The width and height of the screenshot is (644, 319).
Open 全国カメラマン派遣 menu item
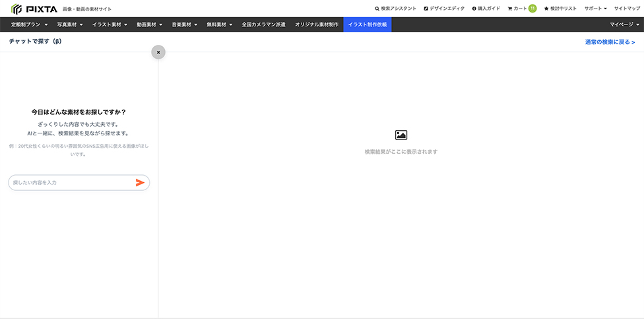pos(263,24)
